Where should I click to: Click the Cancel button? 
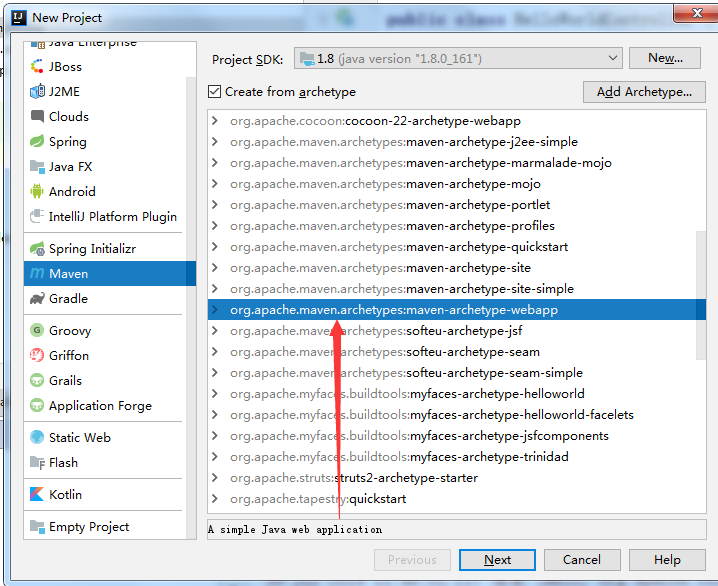pyautogui.click(x=582, y=560)
